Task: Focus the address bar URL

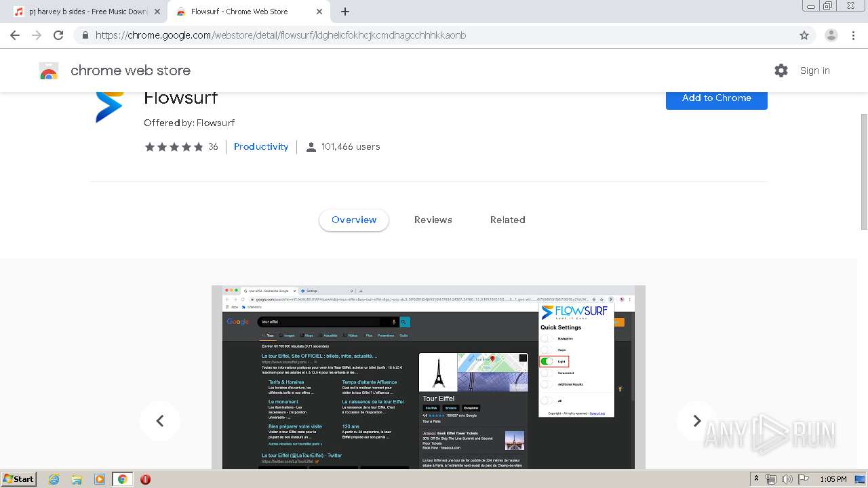Action: pos(281,35)
